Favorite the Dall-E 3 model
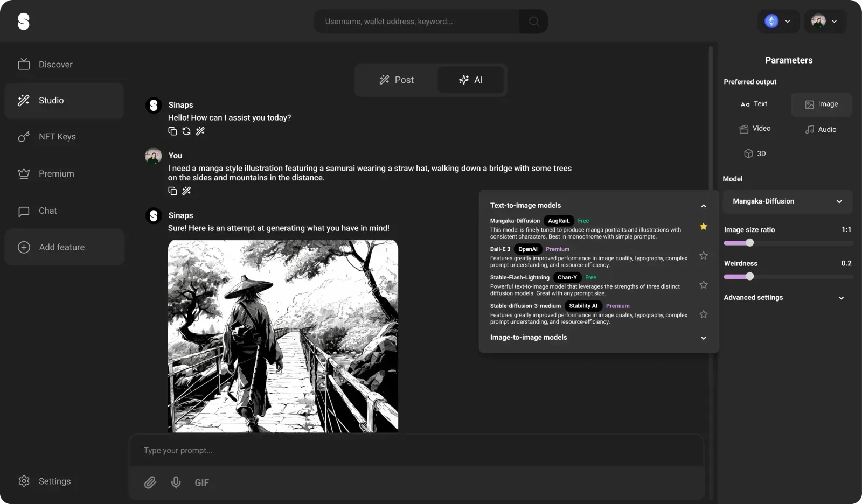The height and width of the screenshot is (504, 862). 703,256
